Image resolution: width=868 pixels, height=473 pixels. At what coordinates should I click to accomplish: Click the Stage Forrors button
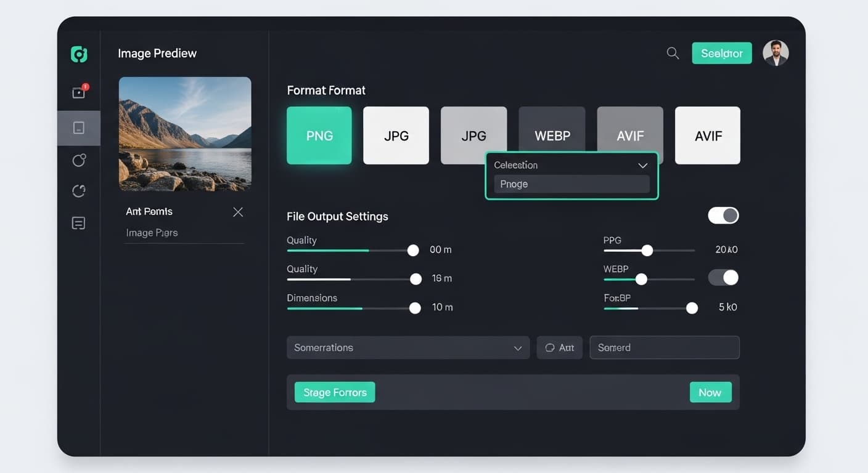[x=335, y=392]
